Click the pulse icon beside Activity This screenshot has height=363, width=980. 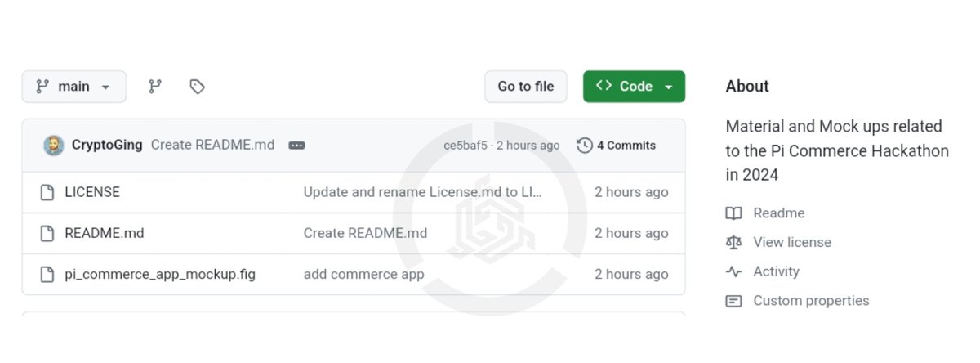[x=734, y=271]
